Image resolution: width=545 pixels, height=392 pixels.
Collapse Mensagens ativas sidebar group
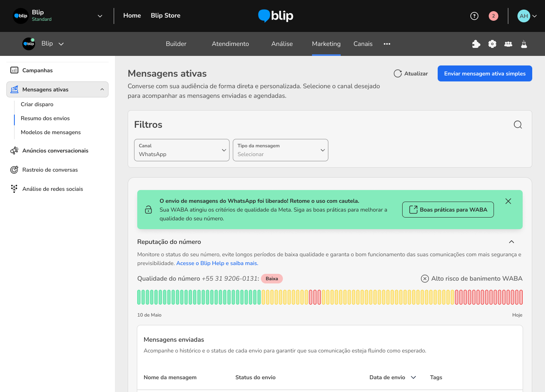pyautogui.click(x=102, y=89)
